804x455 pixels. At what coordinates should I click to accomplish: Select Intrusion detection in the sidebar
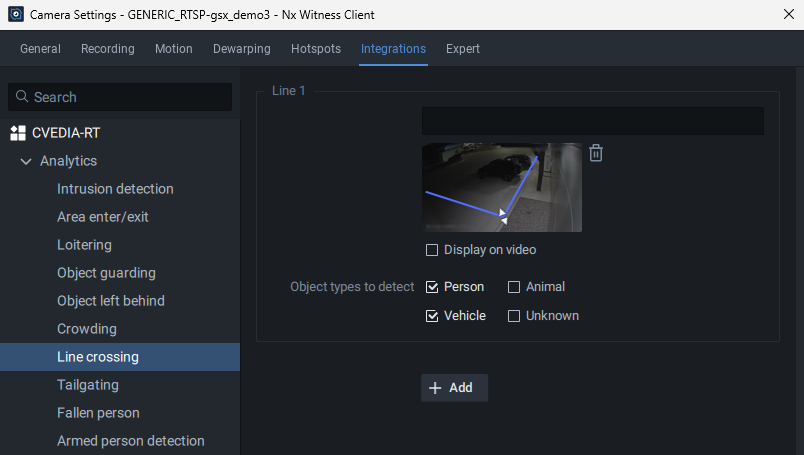pyautogui.click(x=115, y=189)
